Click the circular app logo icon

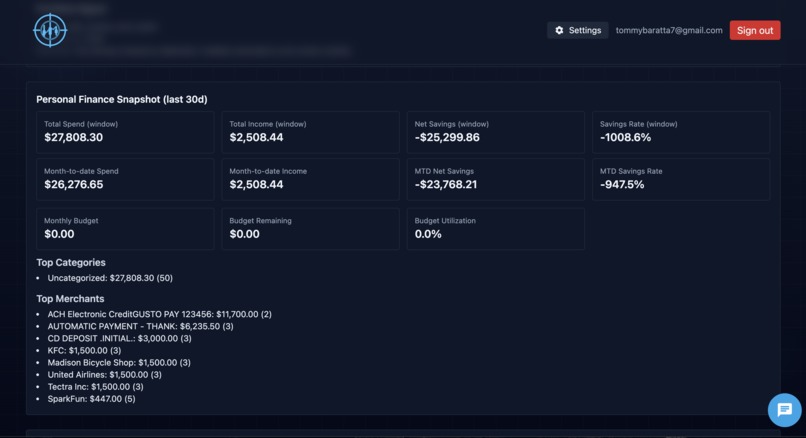click(x=50, y=30)
